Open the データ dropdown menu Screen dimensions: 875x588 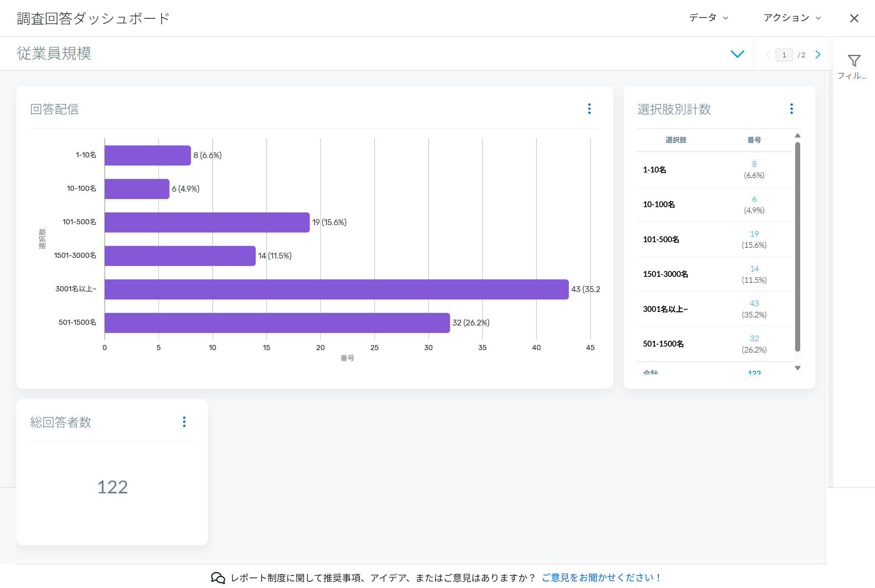(709, 18)
